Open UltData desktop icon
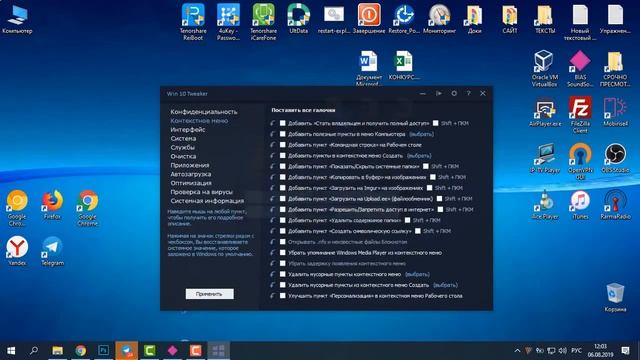This screenshot has width=640, height=360. (x=298, y=18)
